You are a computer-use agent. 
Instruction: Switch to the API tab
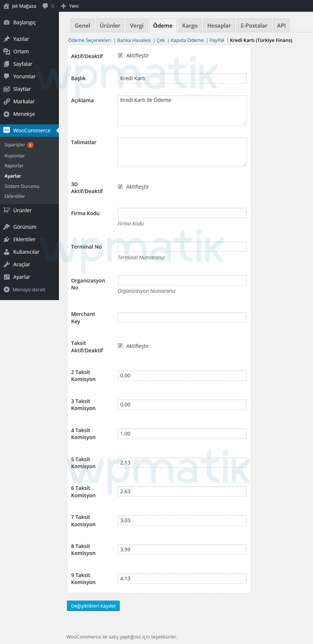[281, 25]
